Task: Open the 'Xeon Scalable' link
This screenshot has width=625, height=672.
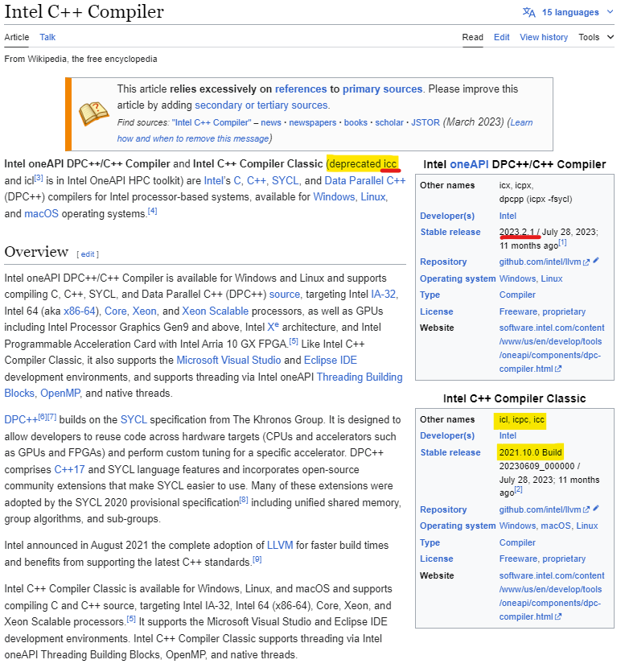Action: click(x=215, y=311)
